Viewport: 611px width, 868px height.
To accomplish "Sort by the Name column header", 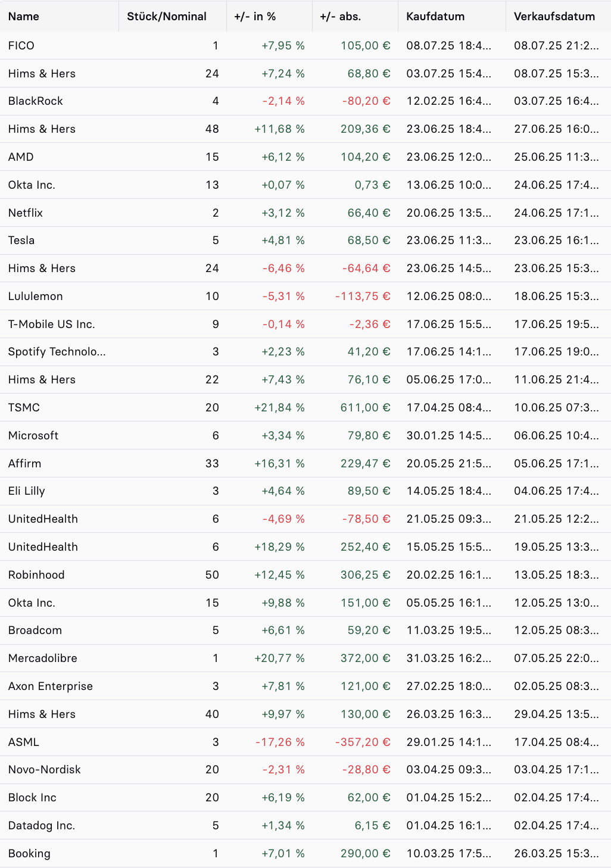I will pos(60,16).
